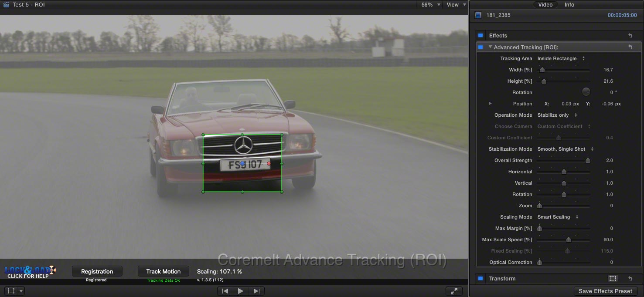Open the Scaling Mode dropdown
This screenshot has height=297, width=644.
(558, 217)
